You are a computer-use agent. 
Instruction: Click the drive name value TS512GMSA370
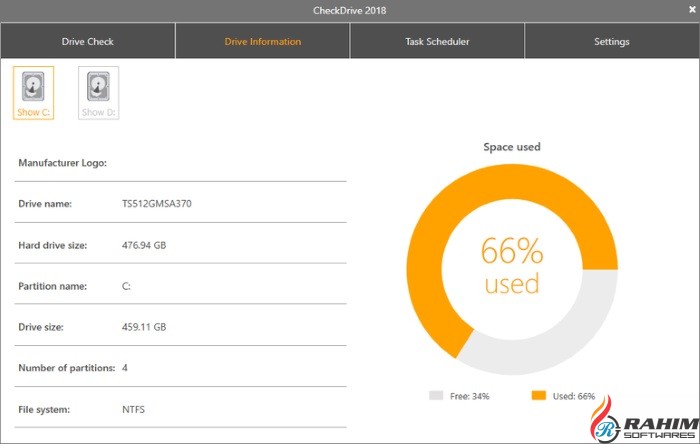click(x=157, y=204)
